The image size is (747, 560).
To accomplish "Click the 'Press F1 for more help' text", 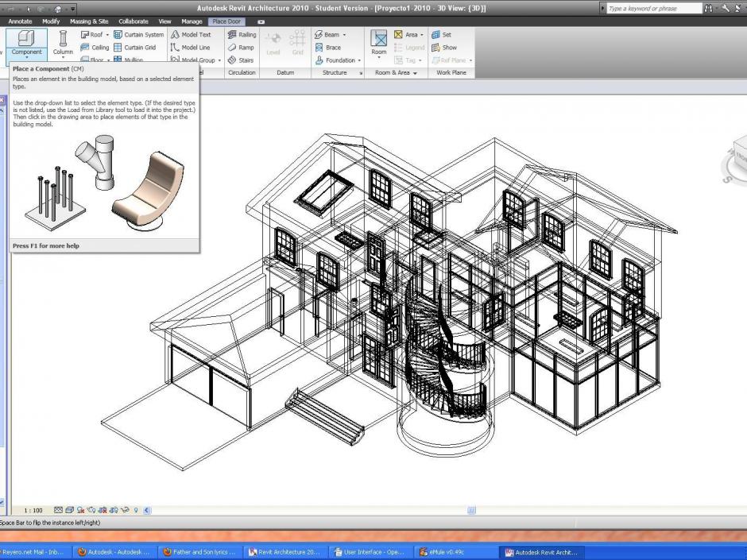I will 46,245.
